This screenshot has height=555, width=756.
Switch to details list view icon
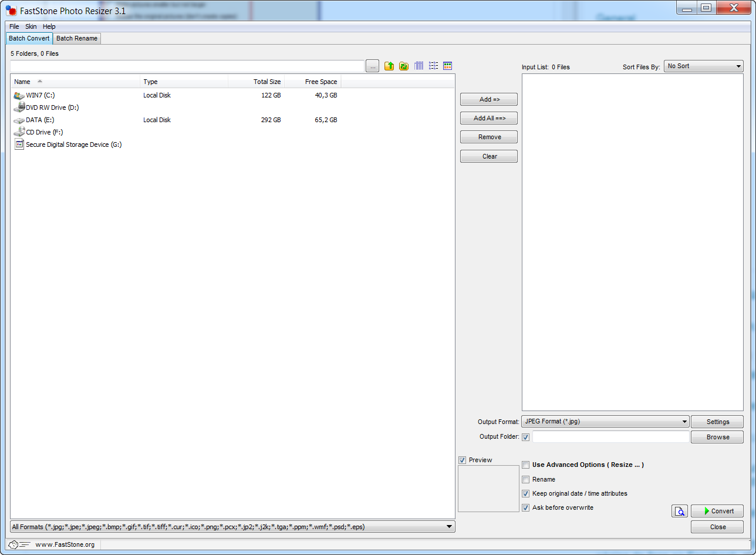point(419,66)
